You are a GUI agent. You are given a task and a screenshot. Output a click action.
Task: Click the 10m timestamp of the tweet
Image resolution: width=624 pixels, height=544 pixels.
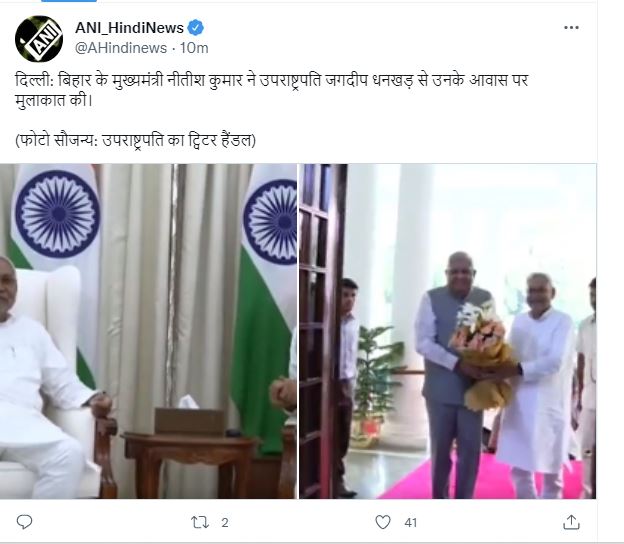pos(194,48)
